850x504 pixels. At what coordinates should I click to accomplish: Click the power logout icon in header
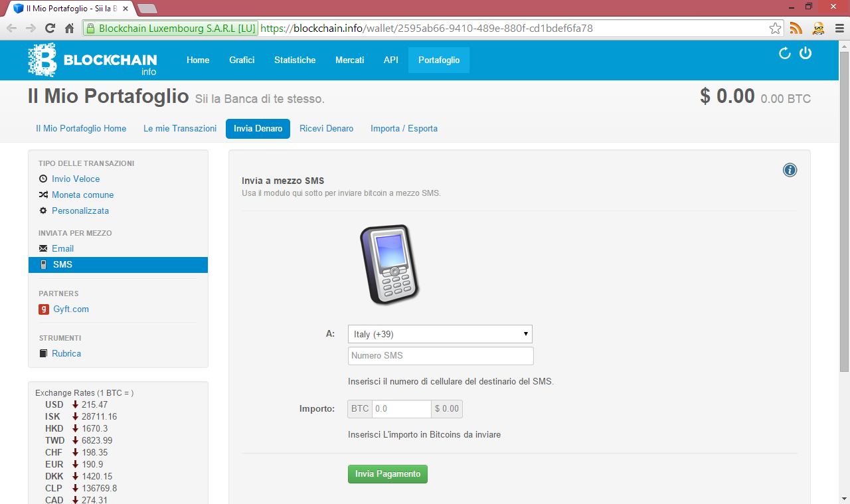tap(806, 53)
